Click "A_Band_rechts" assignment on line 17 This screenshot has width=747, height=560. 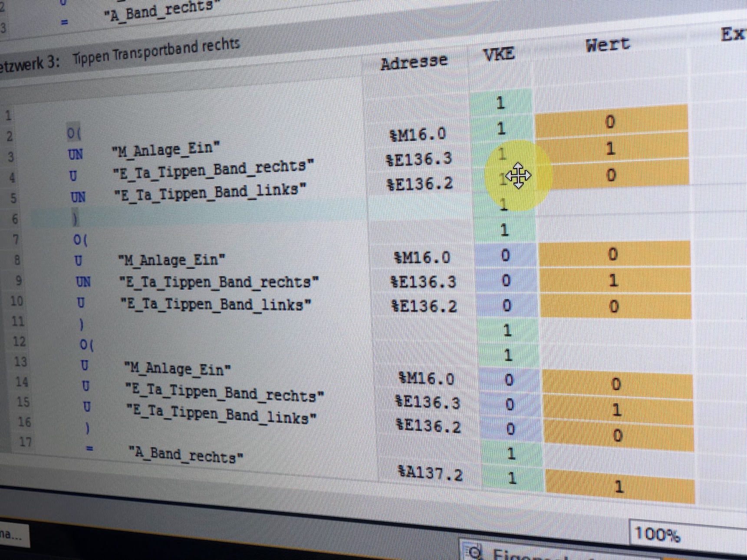[186, 455]
